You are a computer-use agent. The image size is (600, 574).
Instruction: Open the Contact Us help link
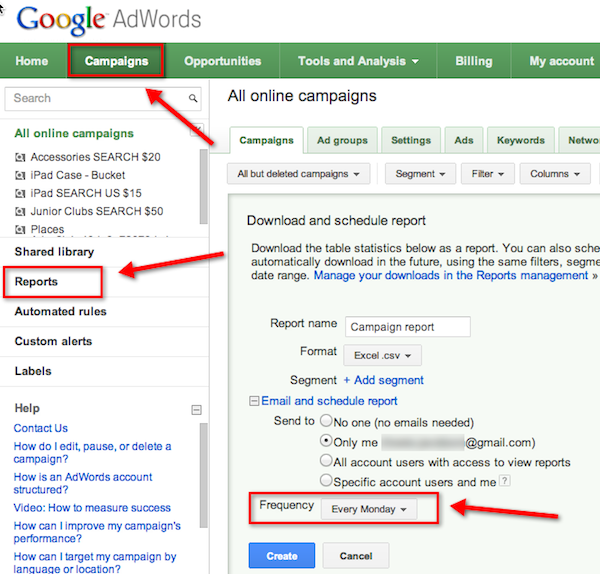pos(41,428)
